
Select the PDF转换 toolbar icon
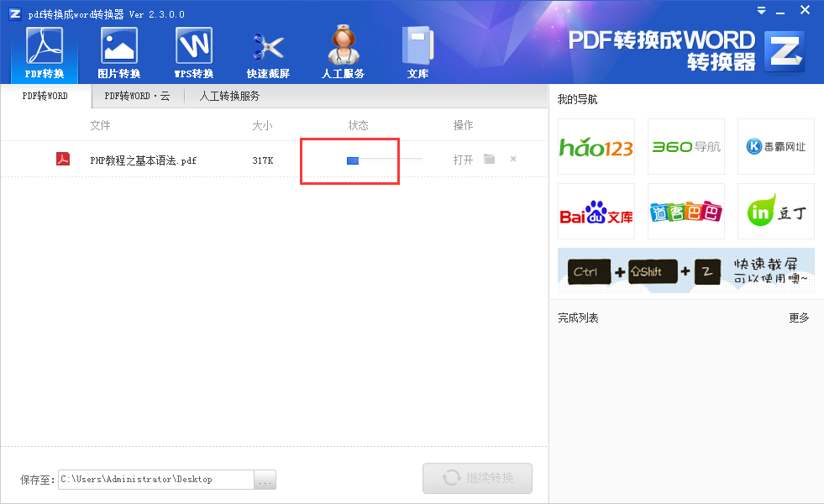[x=45, y=53]
